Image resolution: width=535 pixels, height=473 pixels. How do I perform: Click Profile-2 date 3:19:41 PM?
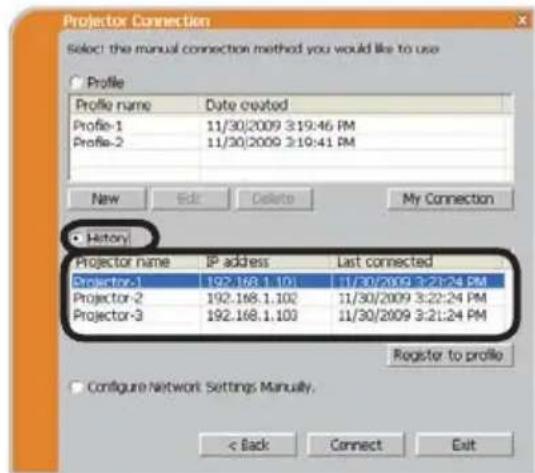click(281, 142)
